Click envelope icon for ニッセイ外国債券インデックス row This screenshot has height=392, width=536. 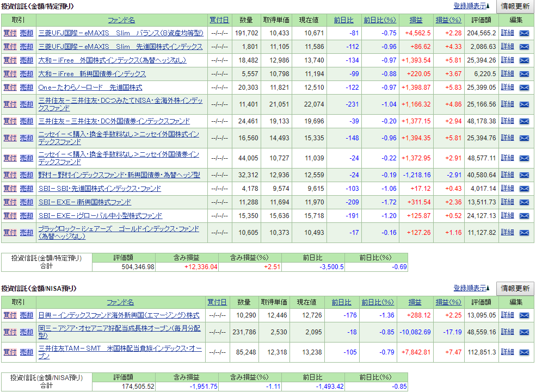pyautogui.click(x=524, y=158)
